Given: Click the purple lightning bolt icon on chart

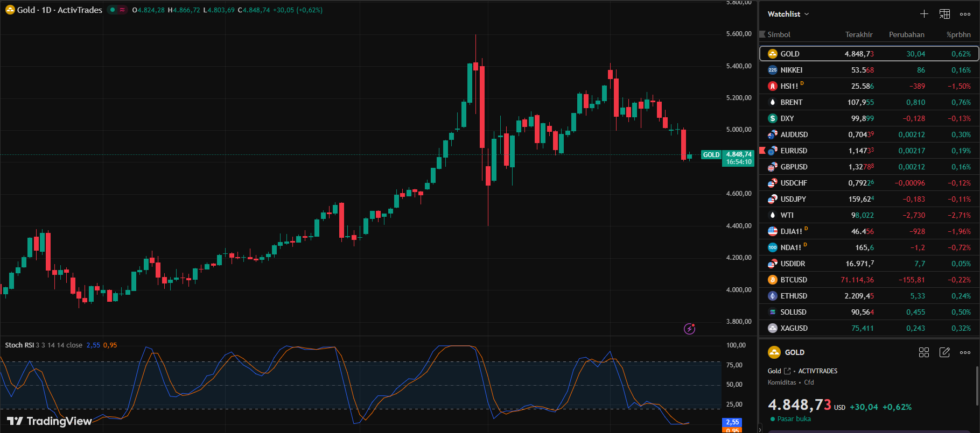Looking at the screenshot, I should coord(689,329).
